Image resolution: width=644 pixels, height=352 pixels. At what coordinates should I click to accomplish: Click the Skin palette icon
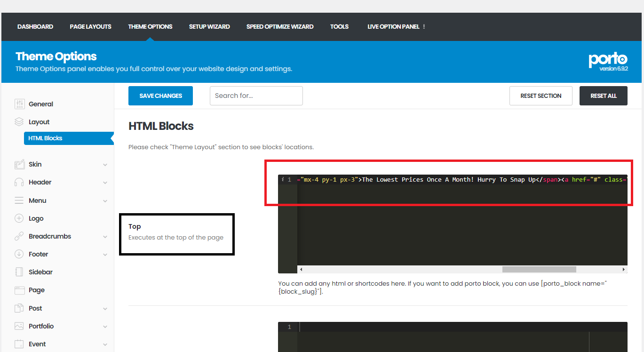(19, 164)
